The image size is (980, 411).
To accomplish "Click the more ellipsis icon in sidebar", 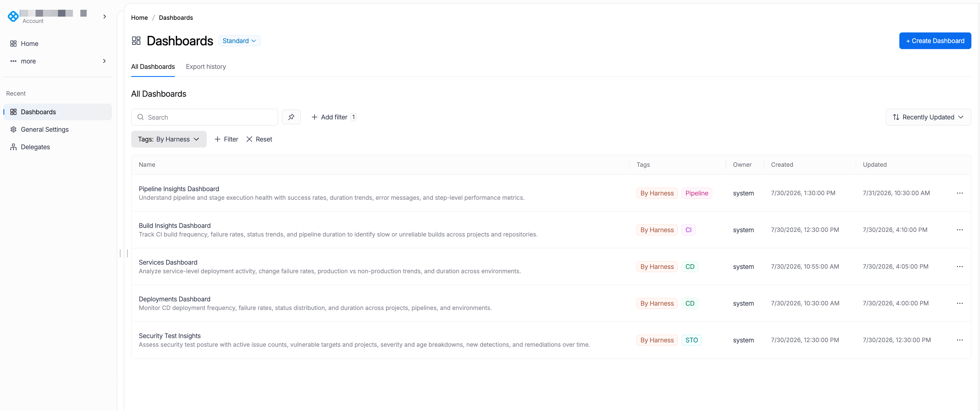I will coord(13,61).
